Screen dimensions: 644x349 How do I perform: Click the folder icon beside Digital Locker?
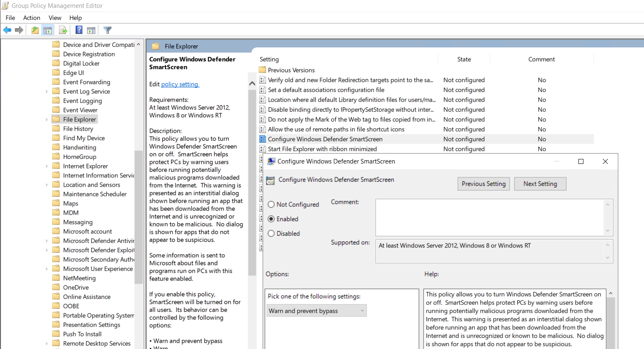(56, 63)
